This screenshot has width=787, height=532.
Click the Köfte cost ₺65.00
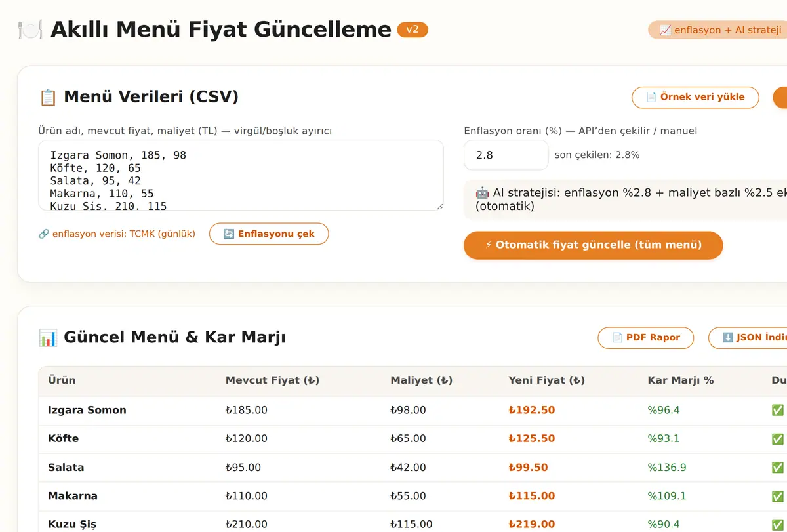tap(408, 438)
